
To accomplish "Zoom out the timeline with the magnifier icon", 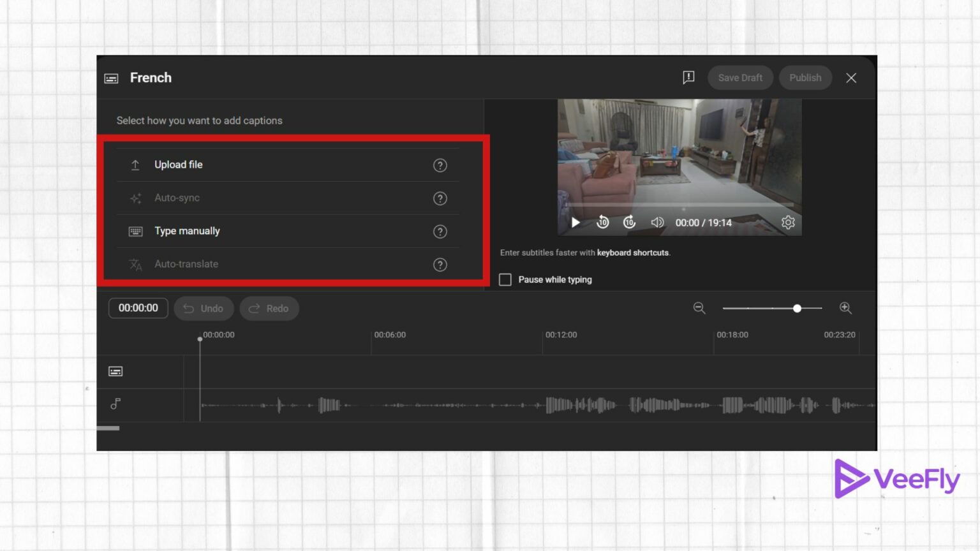I will point(699,308).
